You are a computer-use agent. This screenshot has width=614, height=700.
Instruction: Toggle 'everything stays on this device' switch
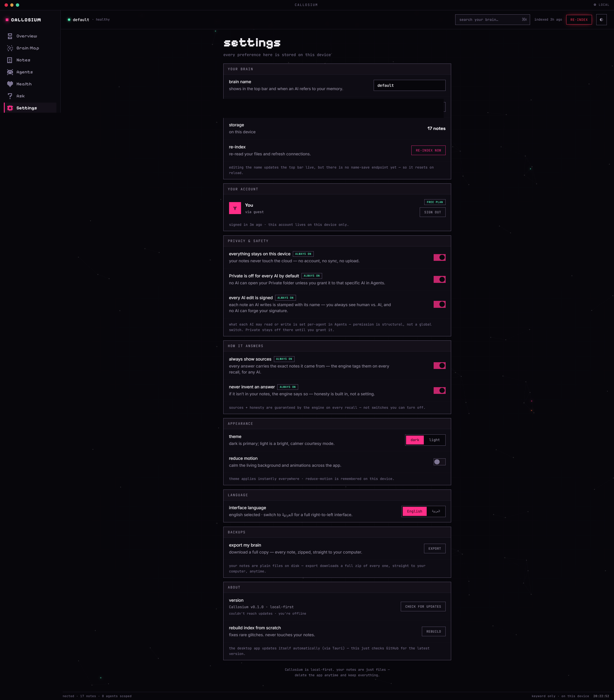[x=439, y=257]
